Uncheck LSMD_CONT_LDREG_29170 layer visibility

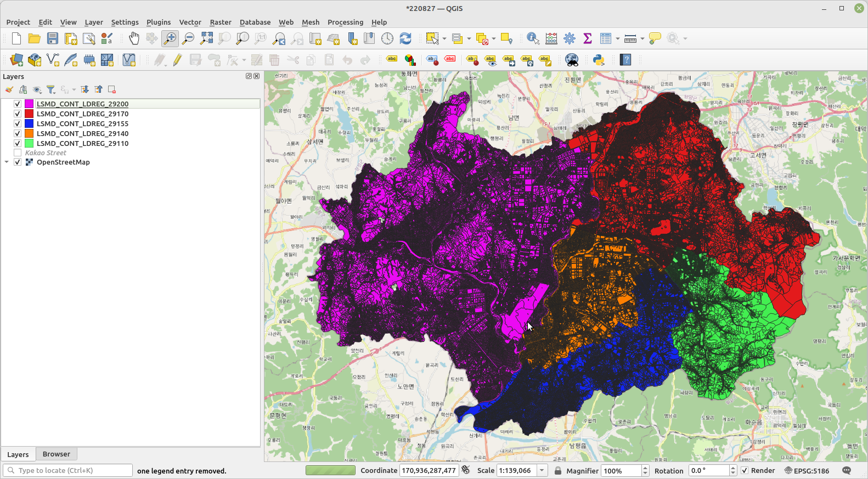[18, 114]
